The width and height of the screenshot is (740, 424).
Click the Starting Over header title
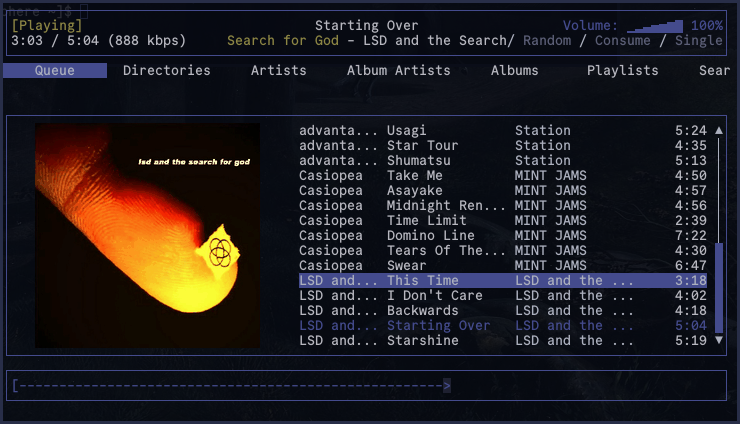click(367, 25)
